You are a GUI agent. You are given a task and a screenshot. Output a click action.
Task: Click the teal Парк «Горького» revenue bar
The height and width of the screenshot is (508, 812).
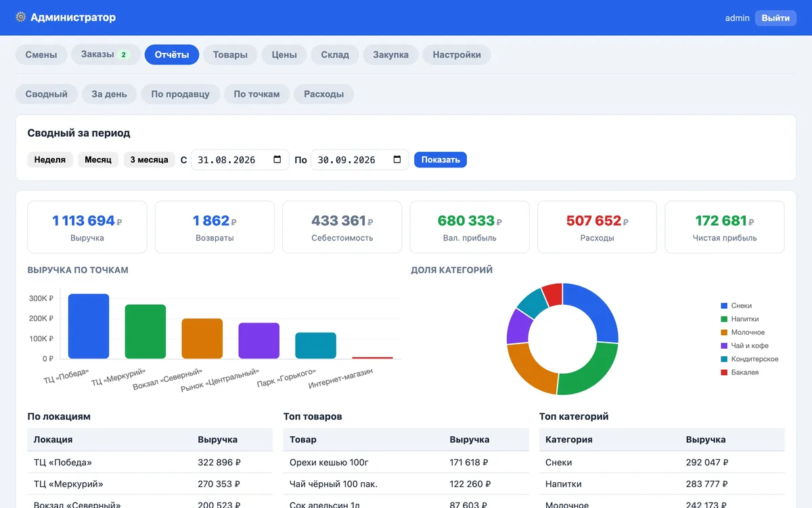pyautogui.click(x=316, y=345)
